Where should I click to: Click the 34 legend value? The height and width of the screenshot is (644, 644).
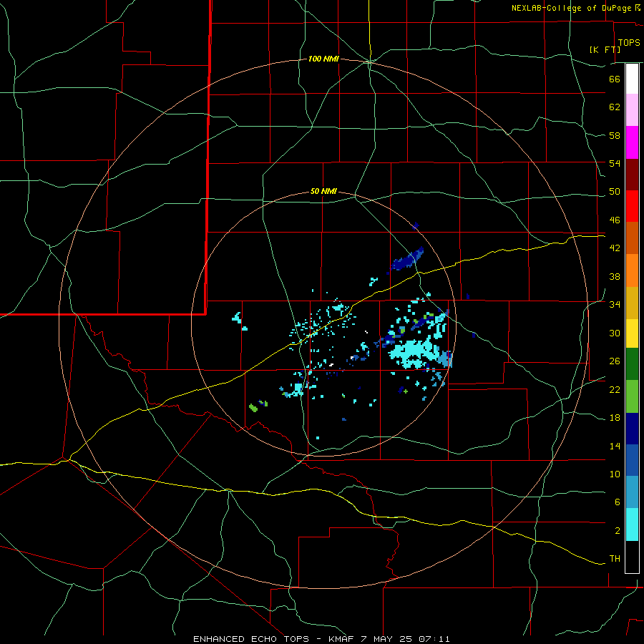click(x=615, y=305)
